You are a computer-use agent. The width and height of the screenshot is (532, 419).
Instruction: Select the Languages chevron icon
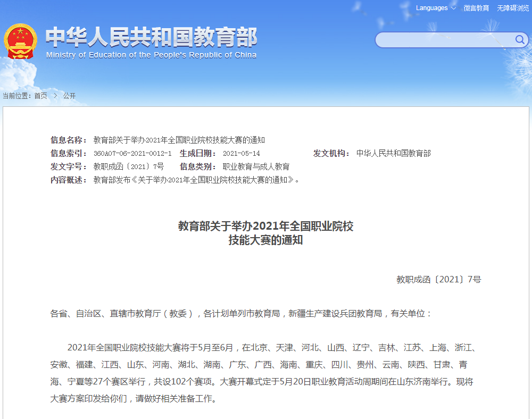(453, 8)
